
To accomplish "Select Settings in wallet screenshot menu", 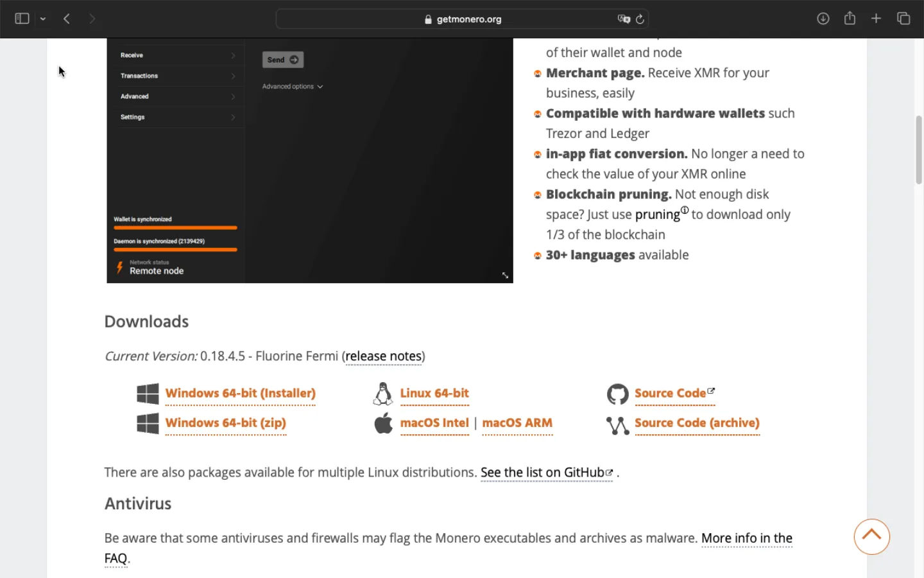I will click(x=177, y=117).
